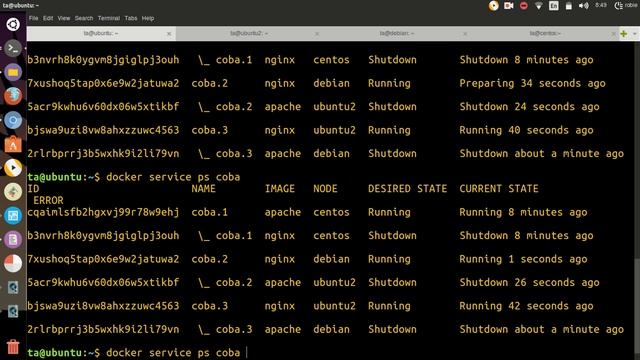Click 'Running 8 minutes ago' state text

[523, 212]
